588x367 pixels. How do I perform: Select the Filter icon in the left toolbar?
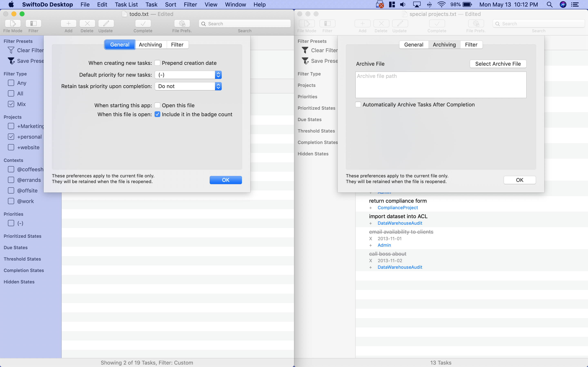point(33,23)
